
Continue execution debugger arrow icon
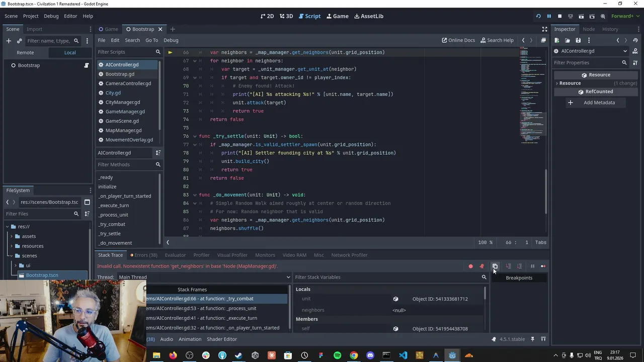[x=543, y=266]
